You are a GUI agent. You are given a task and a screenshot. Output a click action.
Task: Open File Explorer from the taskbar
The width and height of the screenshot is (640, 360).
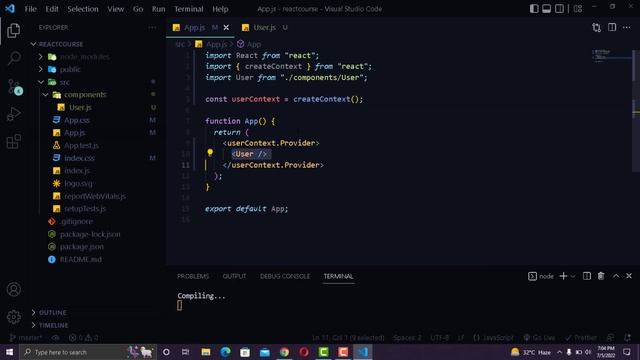pos(206,352)
